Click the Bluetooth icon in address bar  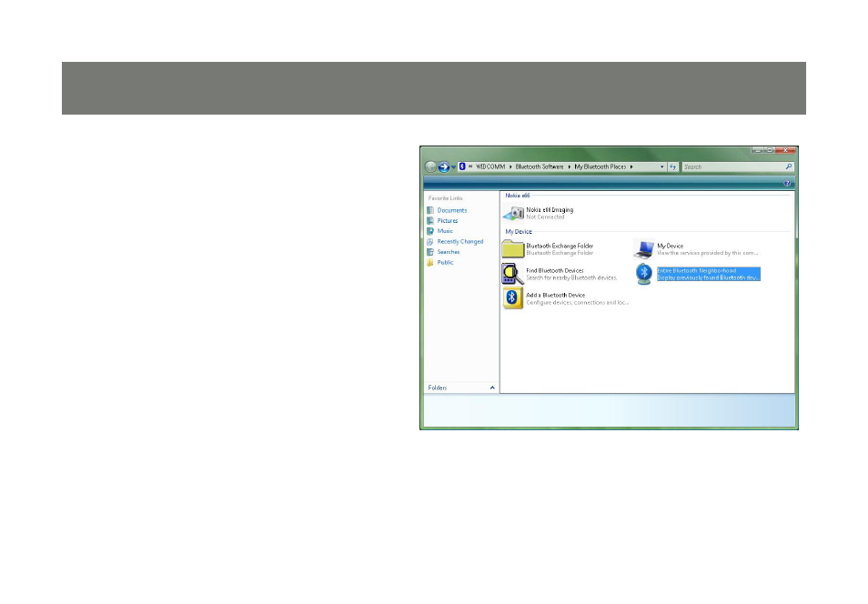point(462,166)
